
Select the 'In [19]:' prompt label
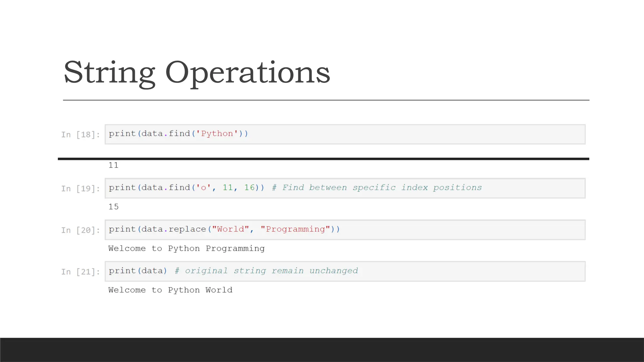80,189
